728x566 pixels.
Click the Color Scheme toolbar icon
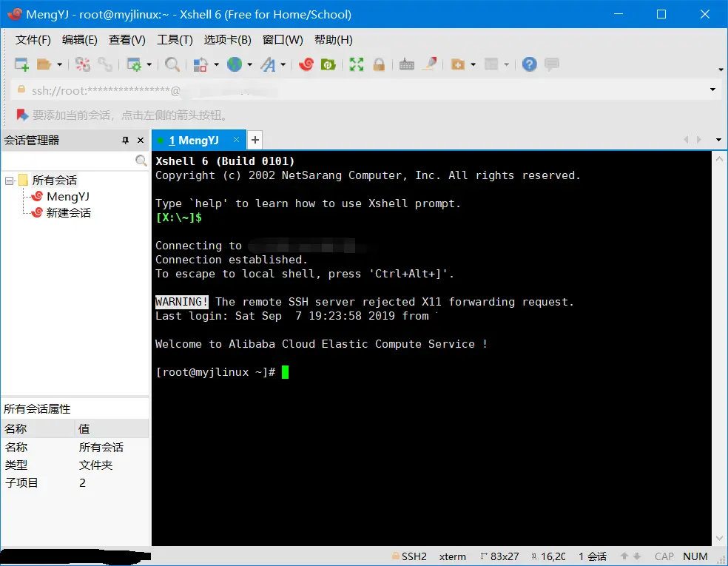pos(200,64)
